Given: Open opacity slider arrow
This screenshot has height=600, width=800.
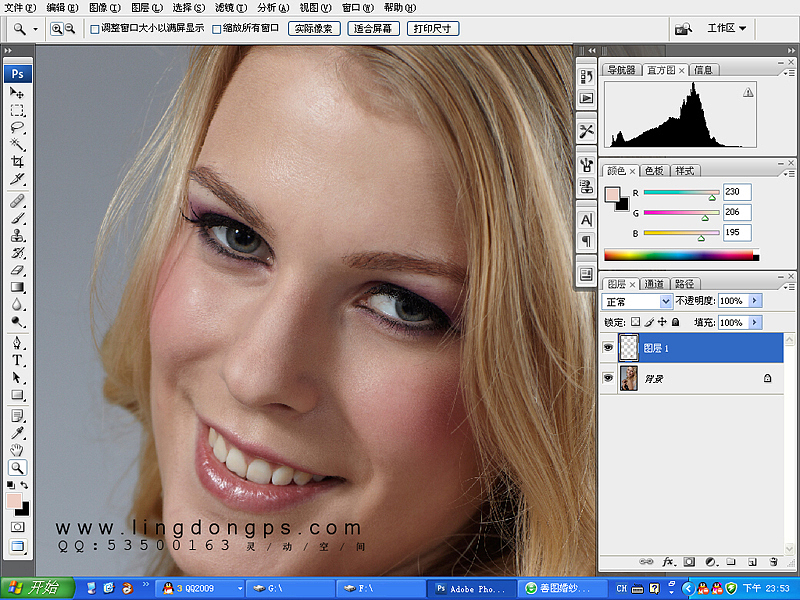Looking at the screenshot, I should click(x=755, y=301).
